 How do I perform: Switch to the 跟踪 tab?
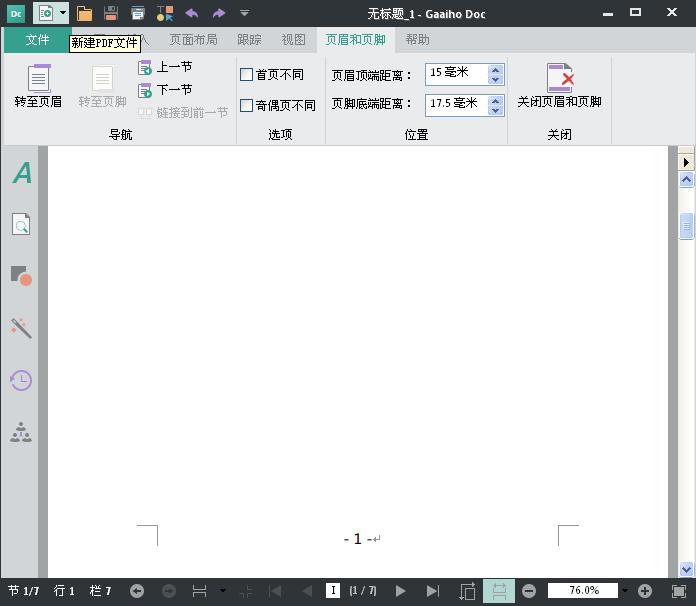[249, 40]
